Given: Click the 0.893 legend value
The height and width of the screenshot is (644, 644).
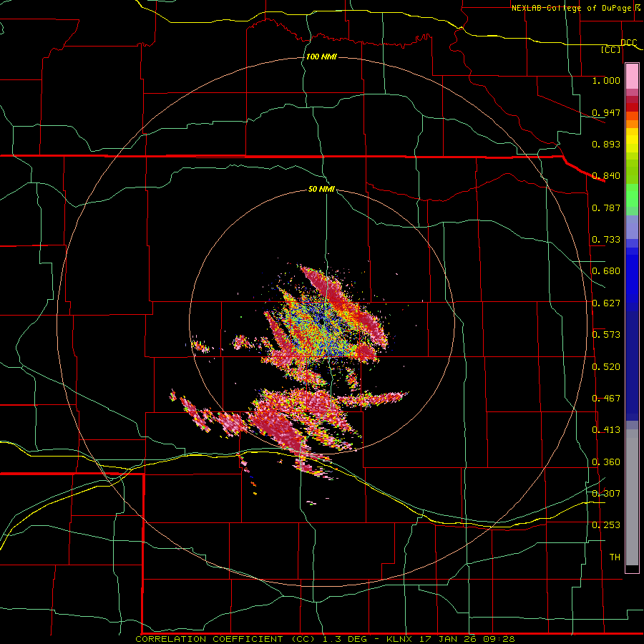Looking at the screenshot, I should [x=606, y=144].
